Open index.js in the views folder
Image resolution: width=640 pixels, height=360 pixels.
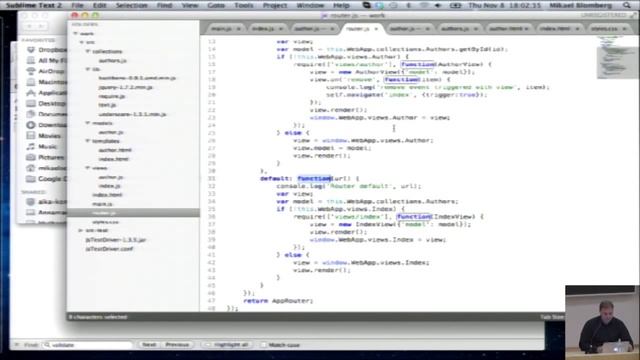pos(109,186)
